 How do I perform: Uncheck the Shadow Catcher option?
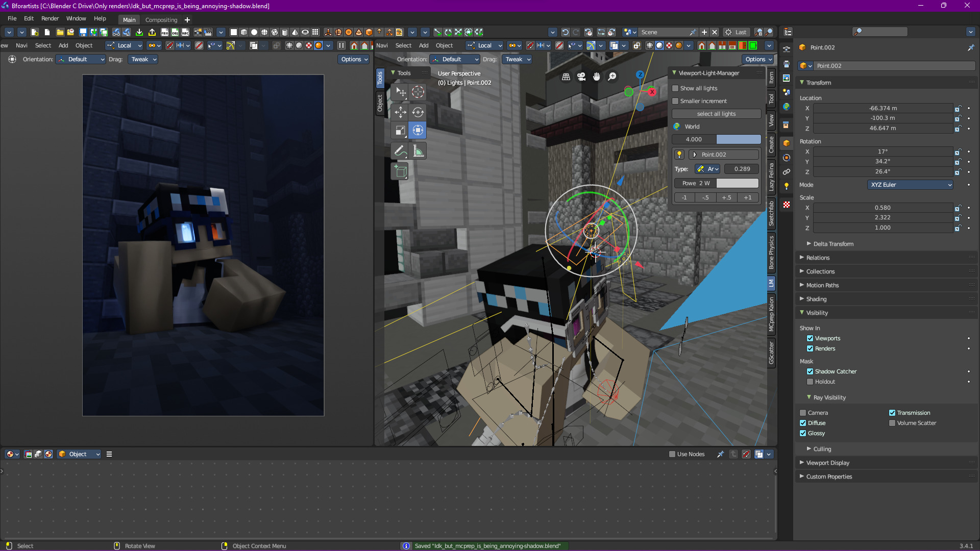[810, 371]
